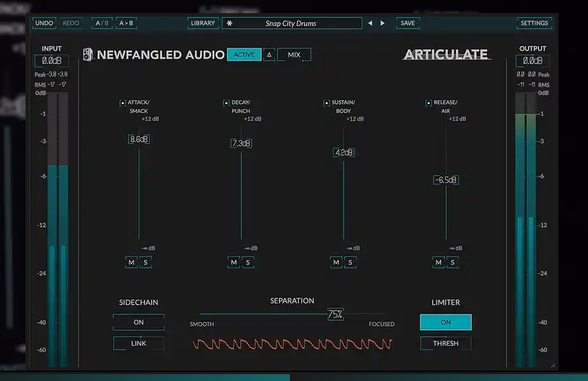Toggle the Decay/Punch band enable checkbox
Image resolution: width=588 pixels, height=381 pixels.
[226, 102]
